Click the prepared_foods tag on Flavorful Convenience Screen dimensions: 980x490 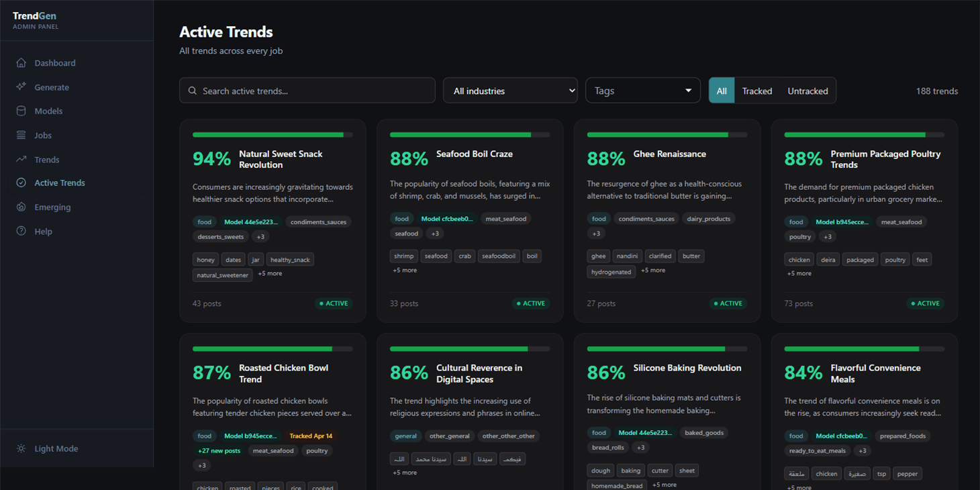click(x=903, y=436)
